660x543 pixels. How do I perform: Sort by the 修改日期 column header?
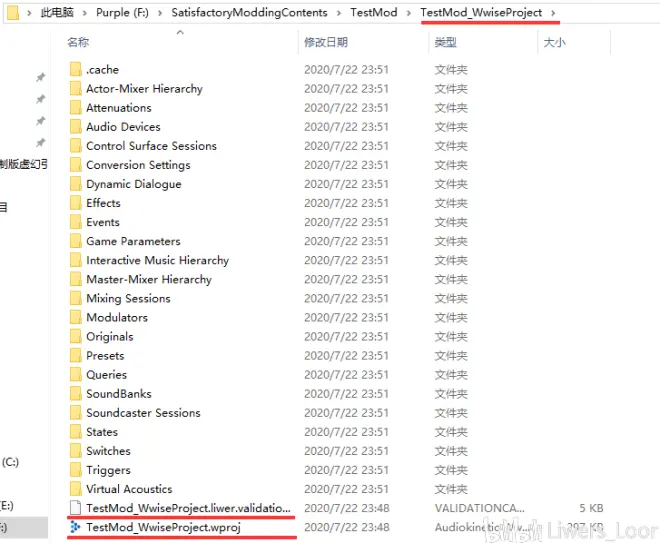[326, 42]
